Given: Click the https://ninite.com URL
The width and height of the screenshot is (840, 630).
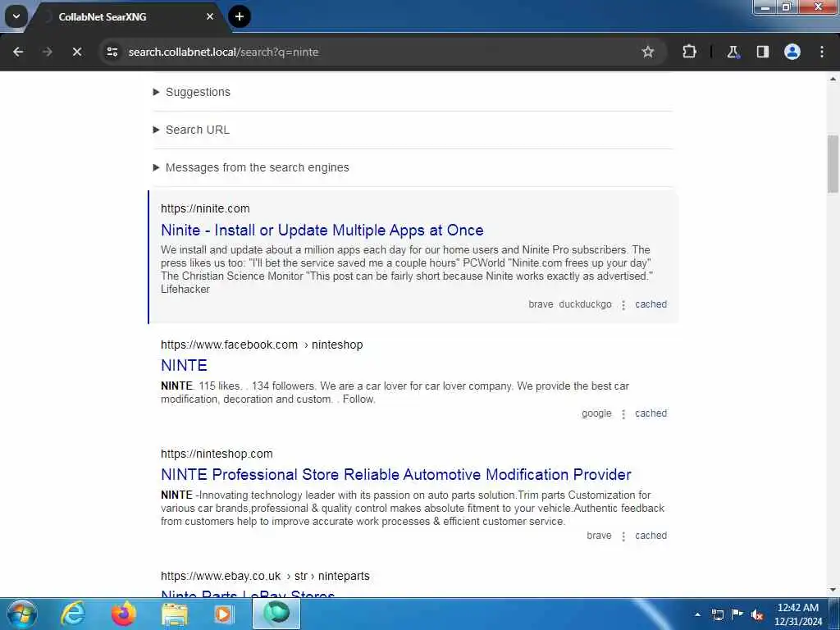Looking at the screenshot, I should pos(205,208).
